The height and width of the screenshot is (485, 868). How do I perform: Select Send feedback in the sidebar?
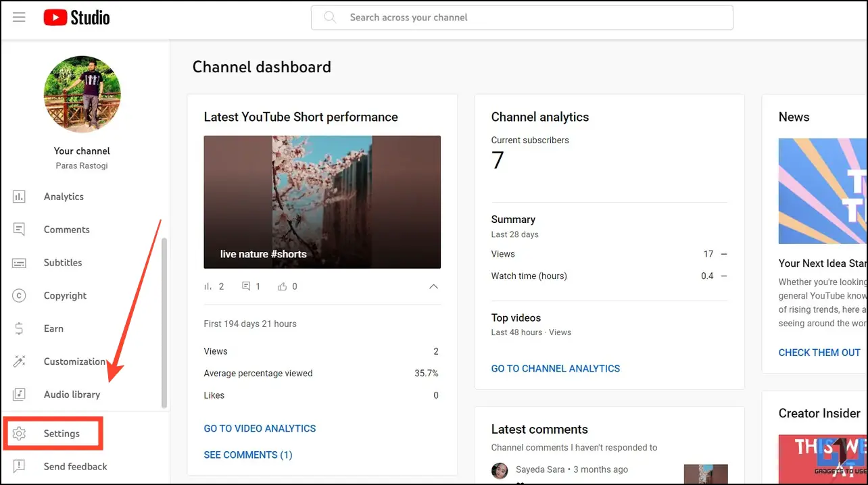pyautogui.click(x=75, y=467)
